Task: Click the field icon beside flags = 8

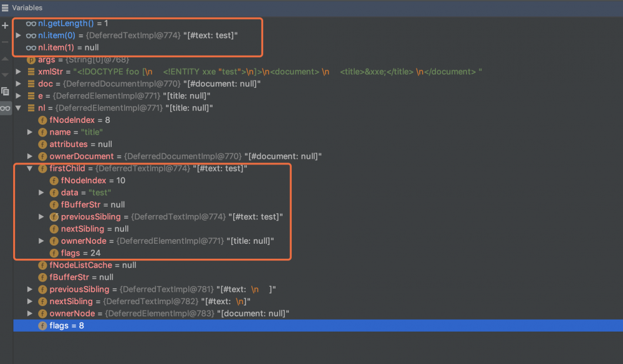Action: (42, 326)
